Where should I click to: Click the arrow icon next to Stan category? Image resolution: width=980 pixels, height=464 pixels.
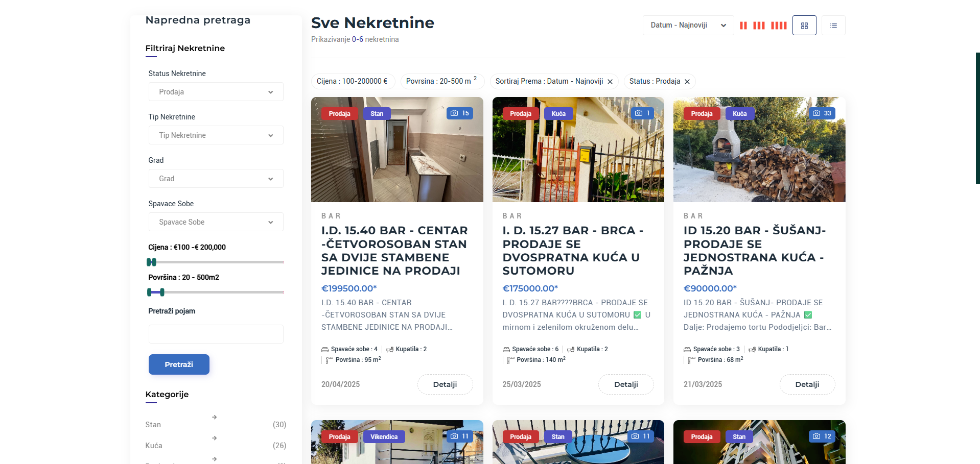pos(215,417)
